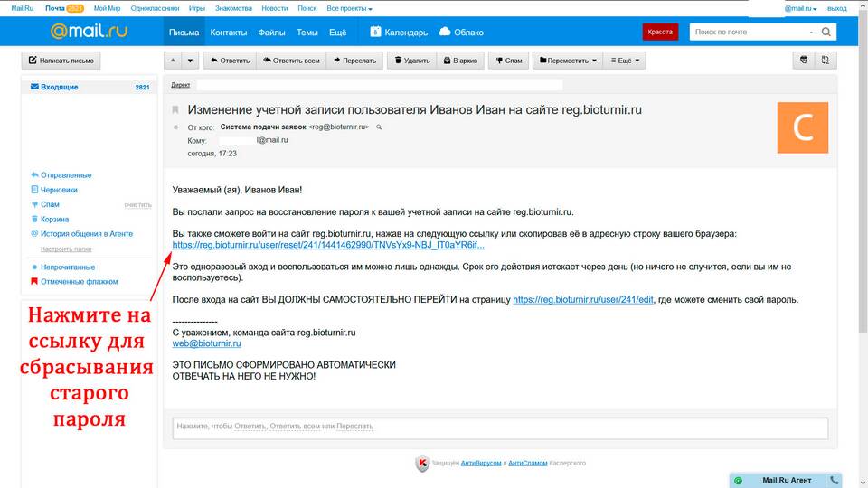Click the Compose letter (Написать письмо) button

click(x=61, y=61)
